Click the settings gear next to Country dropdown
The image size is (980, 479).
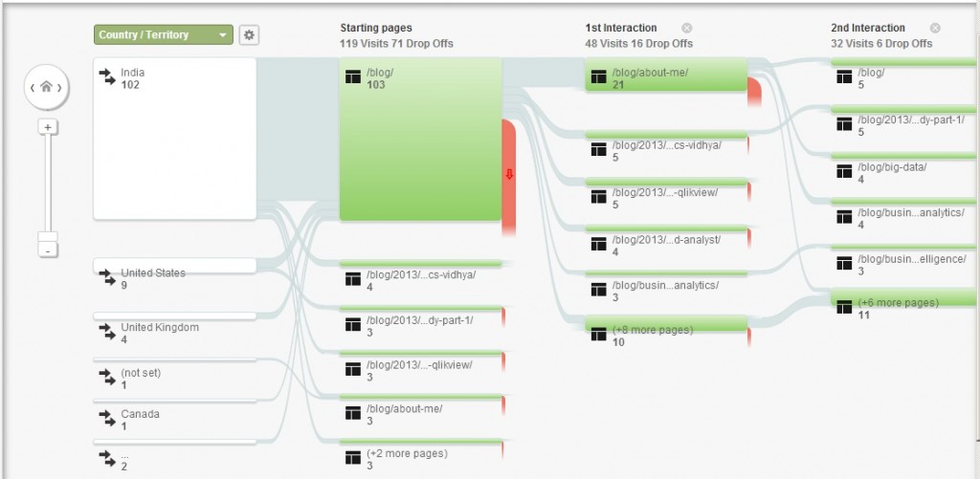249,35
